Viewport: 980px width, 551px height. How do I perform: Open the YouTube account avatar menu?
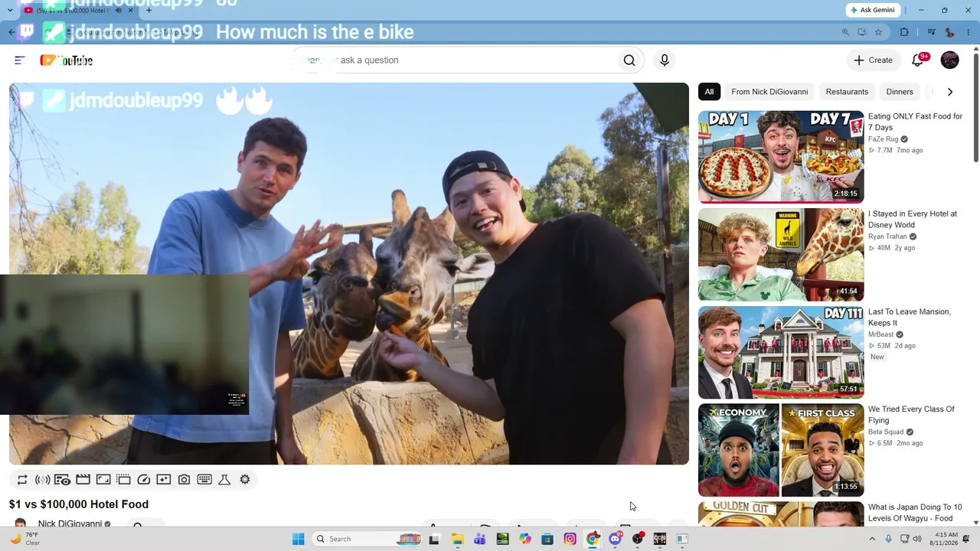point(949,60)
